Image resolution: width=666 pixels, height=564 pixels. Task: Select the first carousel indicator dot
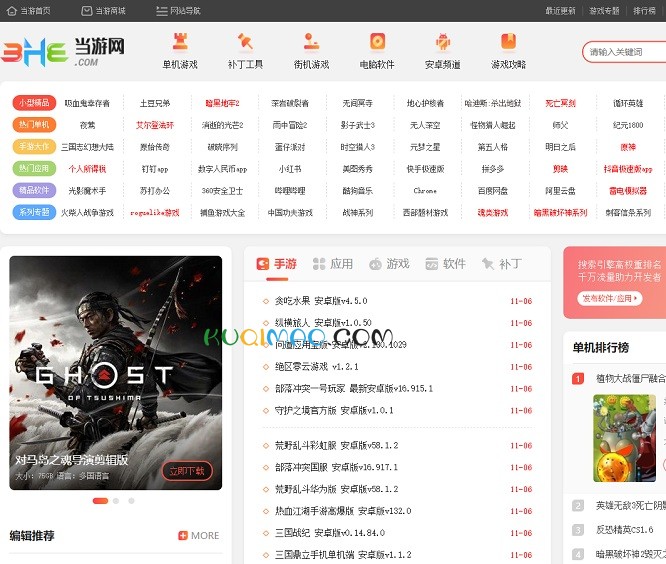[100, 501]
